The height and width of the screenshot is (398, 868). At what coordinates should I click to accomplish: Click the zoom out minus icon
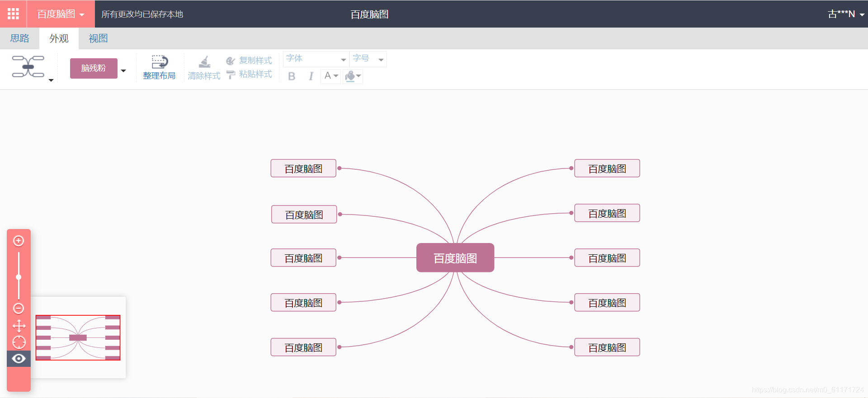click(19, 309)
